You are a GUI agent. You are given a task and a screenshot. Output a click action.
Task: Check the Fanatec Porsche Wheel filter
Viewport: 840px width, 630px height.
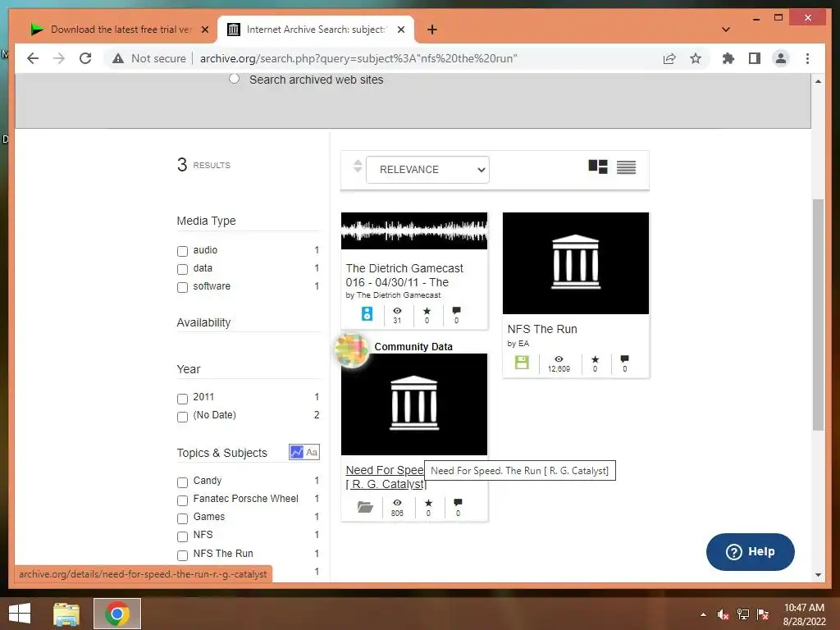pyautogui.click(x=183, y=500)
